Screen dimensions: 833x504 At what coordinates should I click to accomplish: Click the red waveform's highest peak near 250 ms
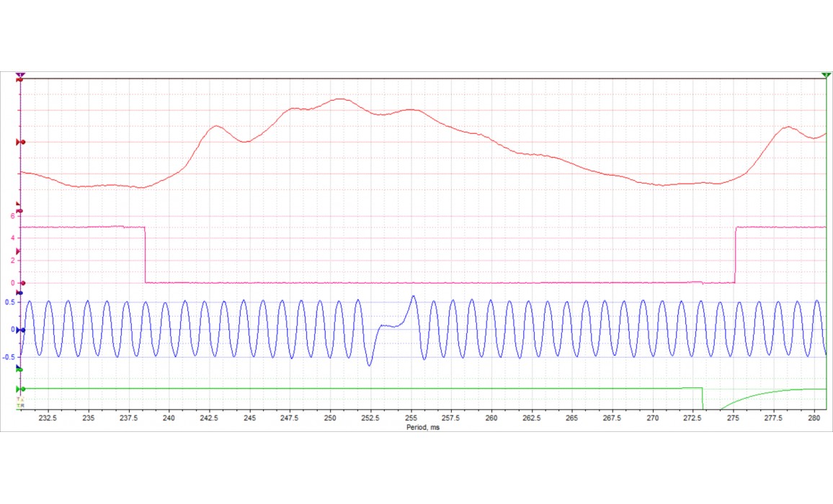coord(340,99)
